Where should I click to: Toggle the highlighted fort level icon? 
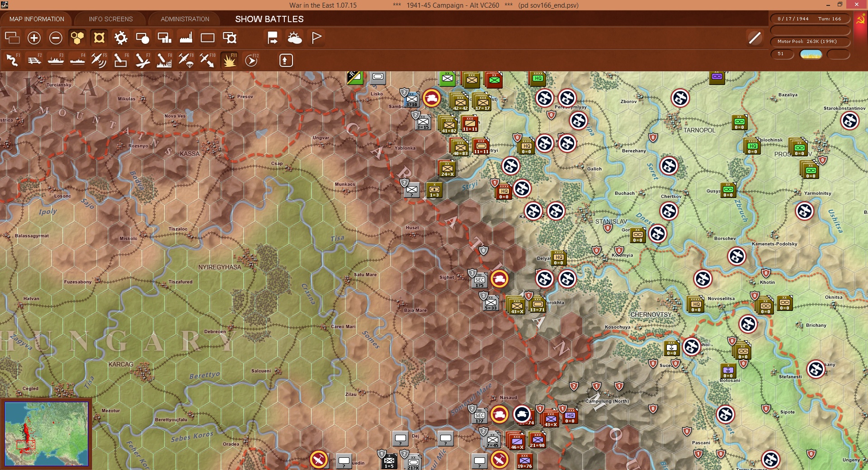(99, 38)
